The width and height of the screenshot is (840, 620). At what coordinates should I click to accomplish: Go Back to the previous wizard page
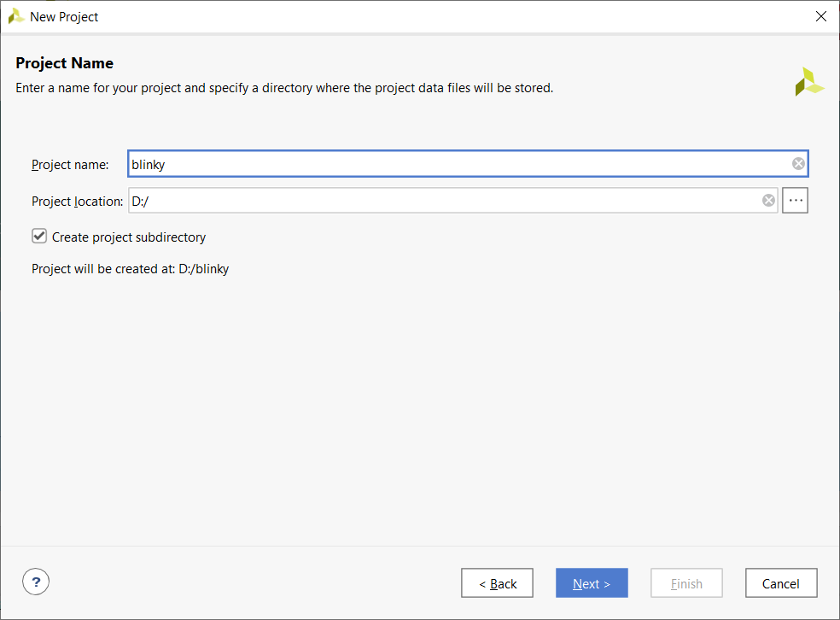[x=497, y=583]
